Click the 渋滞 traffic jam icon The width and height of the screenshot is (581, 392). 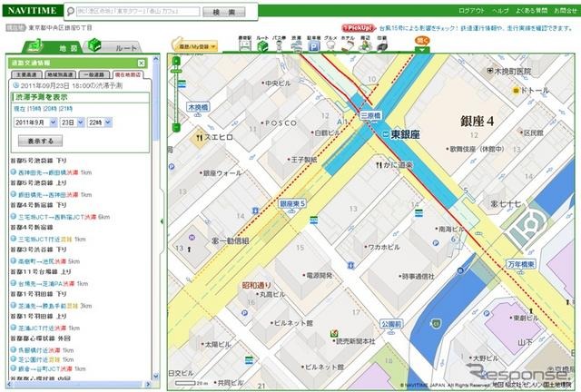coord(296,44)
